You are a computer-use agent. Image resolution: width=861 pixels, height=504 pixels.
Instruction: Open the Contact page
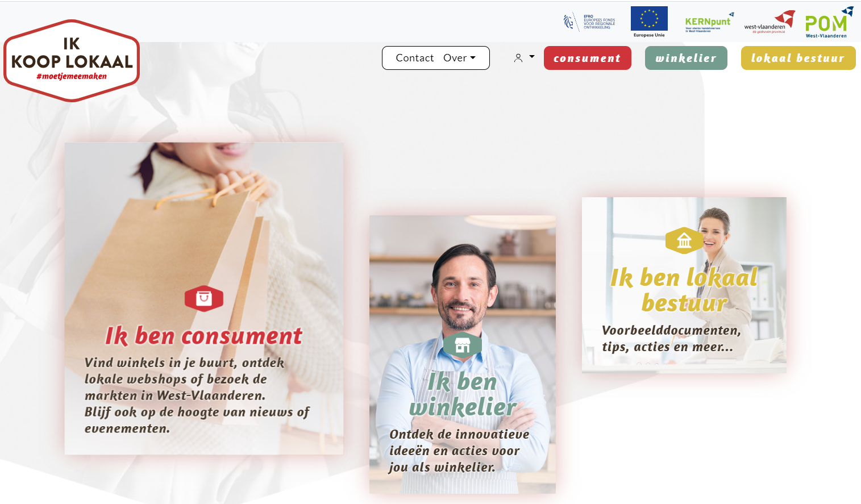[x=415, y=58]
